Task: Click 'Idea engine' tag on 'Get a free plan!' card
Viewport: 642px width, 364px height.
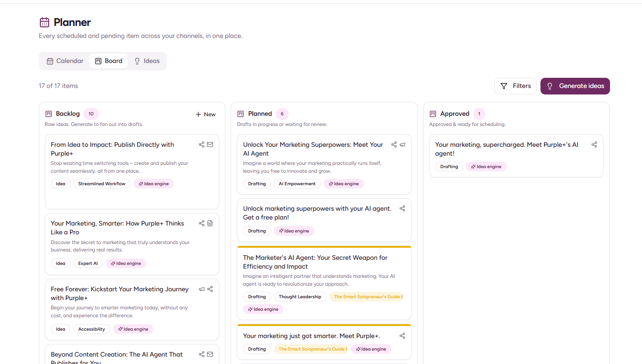Action: click(294, 231)
